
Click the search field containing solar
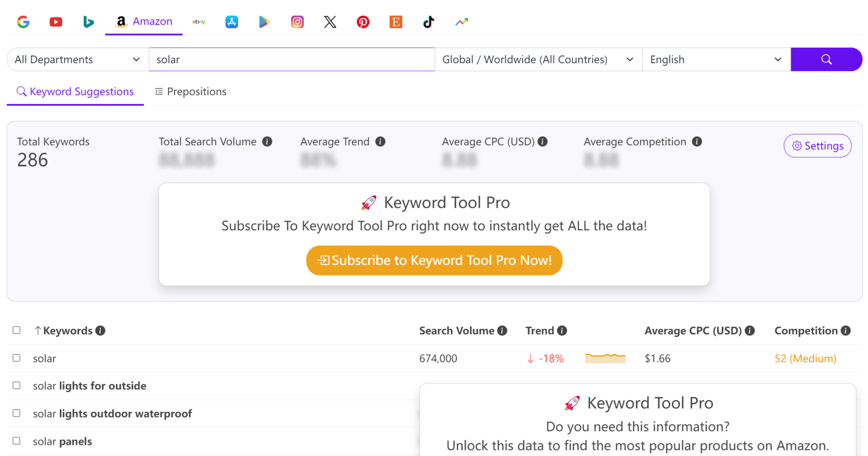(292, 59)
